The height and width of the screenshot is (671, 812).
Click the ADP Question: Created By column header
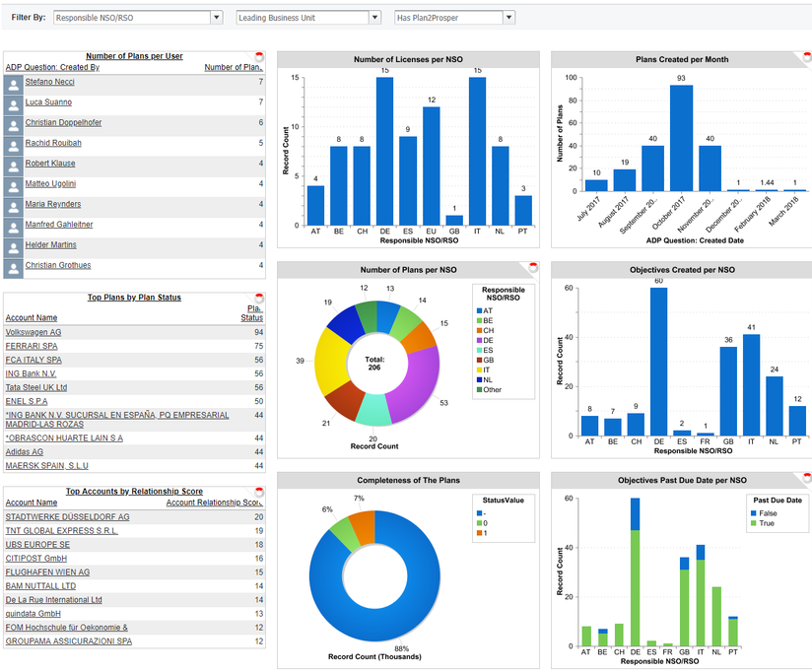[52, 67]
